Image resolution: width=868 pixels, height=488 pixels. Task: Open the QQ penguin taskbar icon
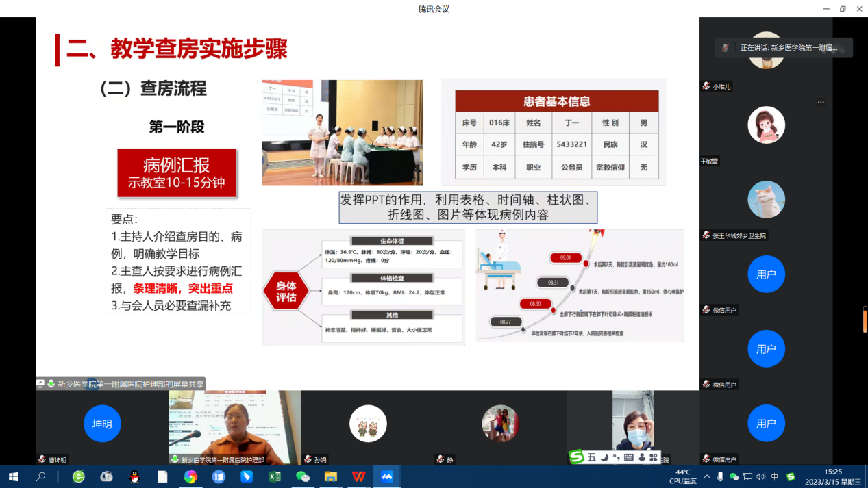[134, 476]
